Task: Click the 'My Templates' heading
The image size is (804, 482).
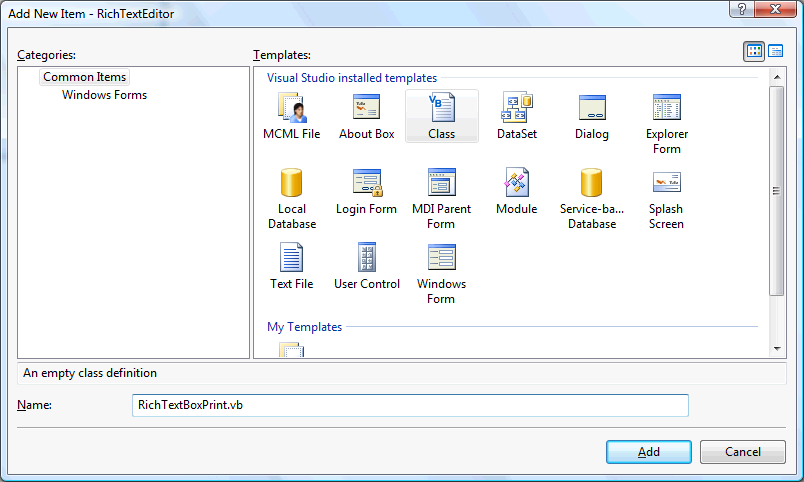Action: [305, 327]
